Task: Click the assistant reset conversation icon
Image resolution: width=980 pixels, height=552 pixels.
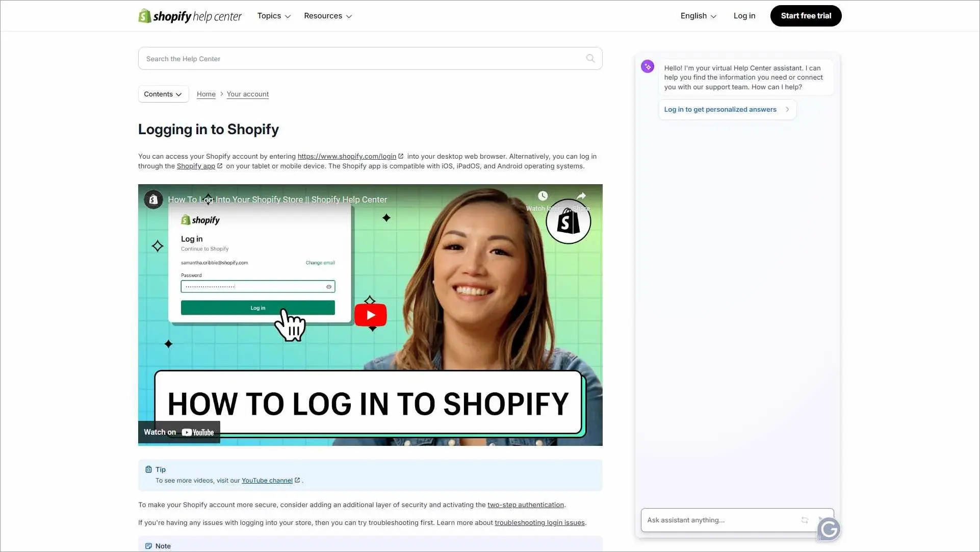Action: [x=805, y=520]
